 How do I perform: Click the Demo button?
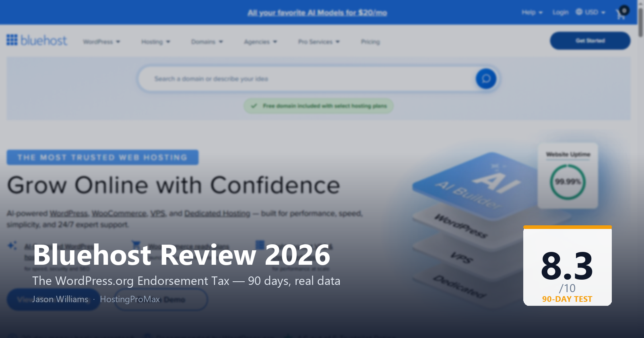161,300
